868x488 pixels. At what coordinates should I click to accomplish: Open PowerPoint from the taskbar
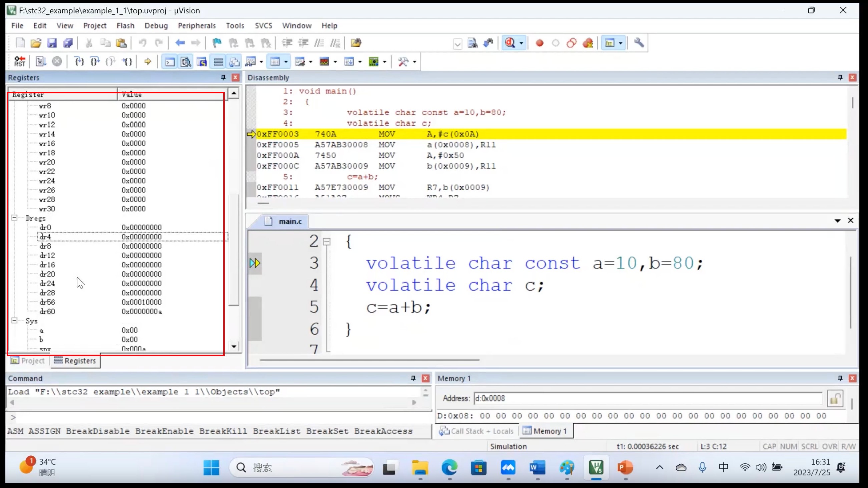pyautogui.click(x=625, y=468)
